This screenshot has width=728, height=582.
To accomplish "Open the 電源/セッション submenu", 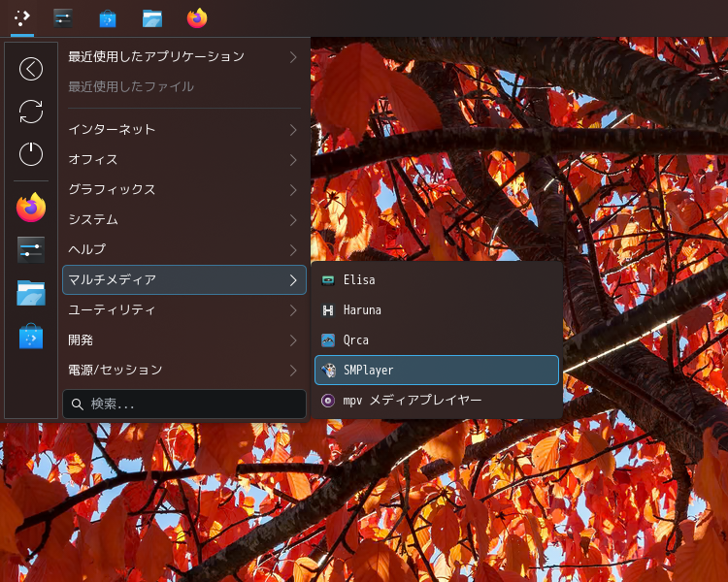I will (184, 370).
